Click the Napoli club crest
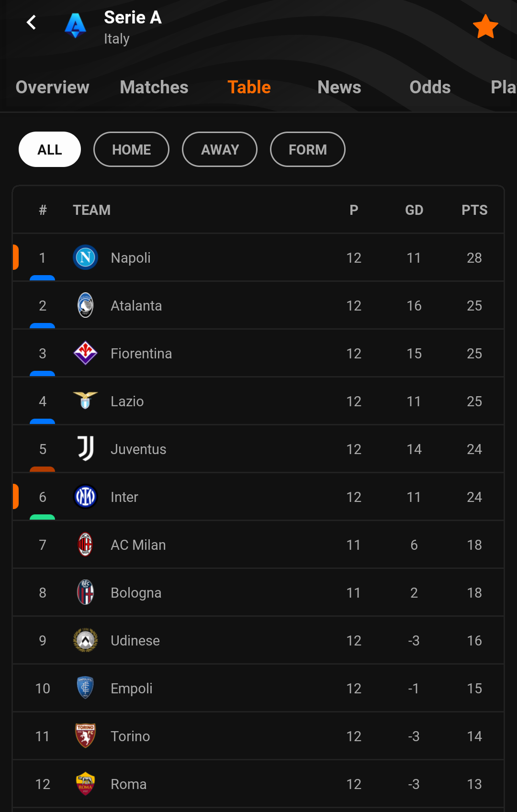This screenshot has height=812, width=517. 85,257
